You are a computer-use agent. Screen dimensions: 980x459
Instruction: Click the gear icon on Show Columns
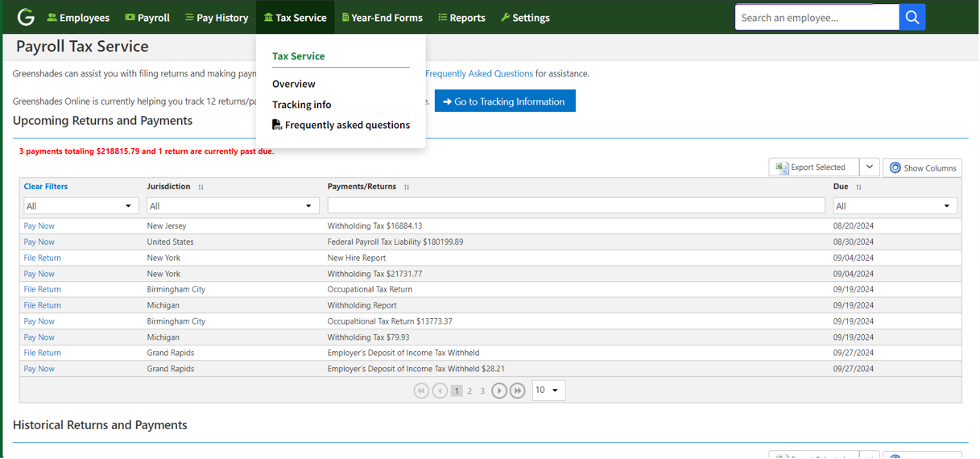click(x=895, y=167)
